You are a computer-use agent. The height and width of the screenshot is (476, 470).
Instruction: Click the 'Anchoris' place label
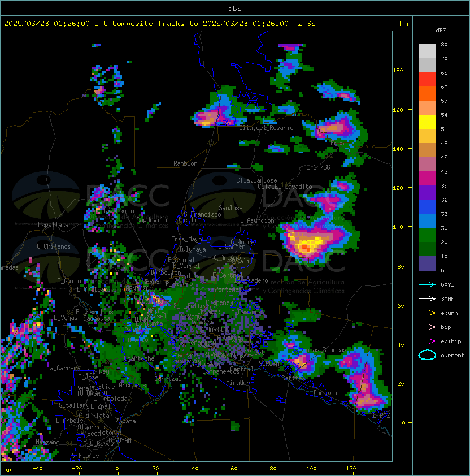tap(132, 385)
